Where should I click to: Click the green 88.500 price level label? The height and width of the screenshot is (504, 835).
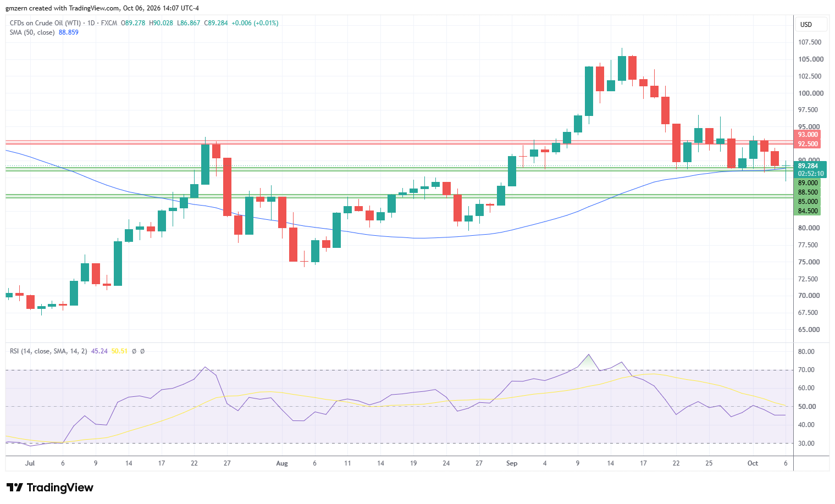(808, 192)
